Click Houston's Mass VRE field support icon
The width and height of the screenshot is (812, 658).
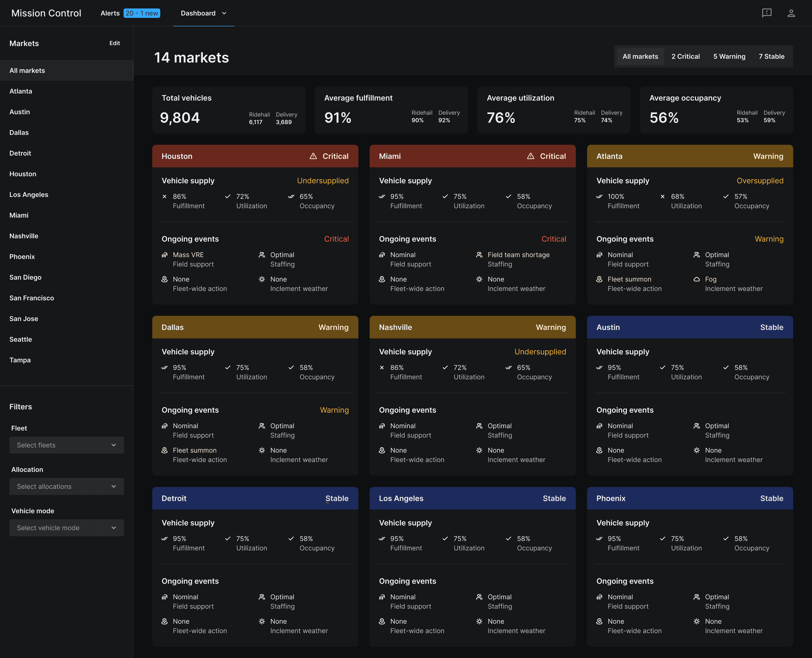coord(164,255)
